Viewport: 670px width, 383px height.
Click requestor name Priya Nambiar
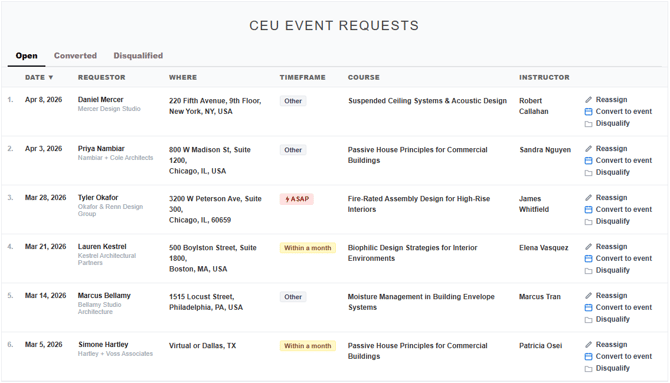(101, 149)
